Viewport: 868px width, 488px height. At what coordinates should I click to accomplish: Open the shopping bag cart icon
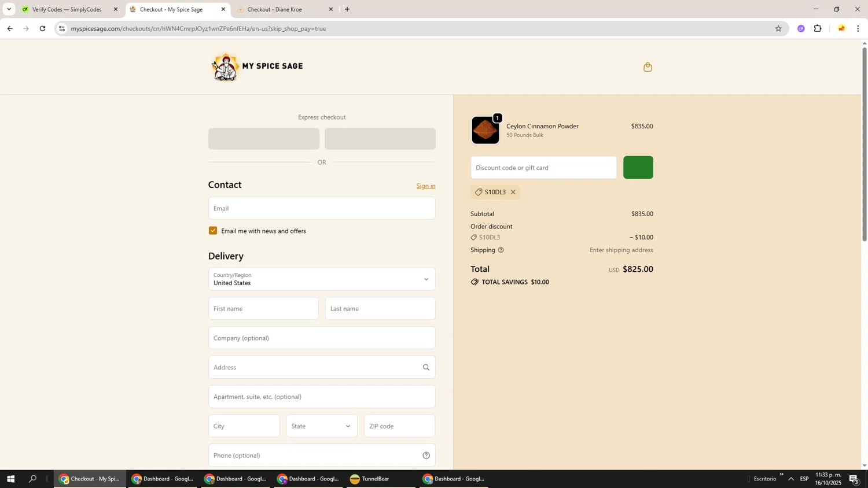(x=648, y=67)
